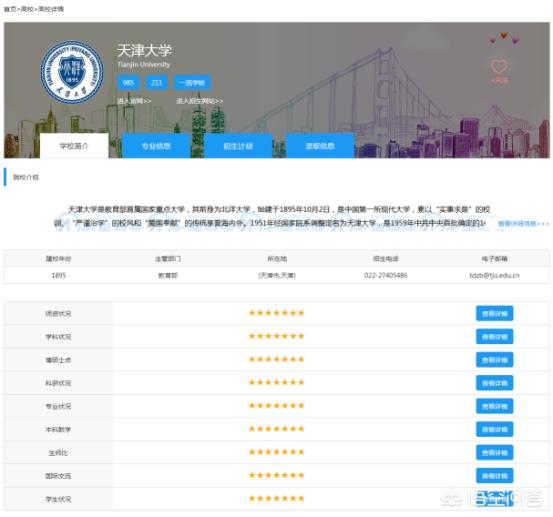Click the 主管部门 column header

coord(168,259)
